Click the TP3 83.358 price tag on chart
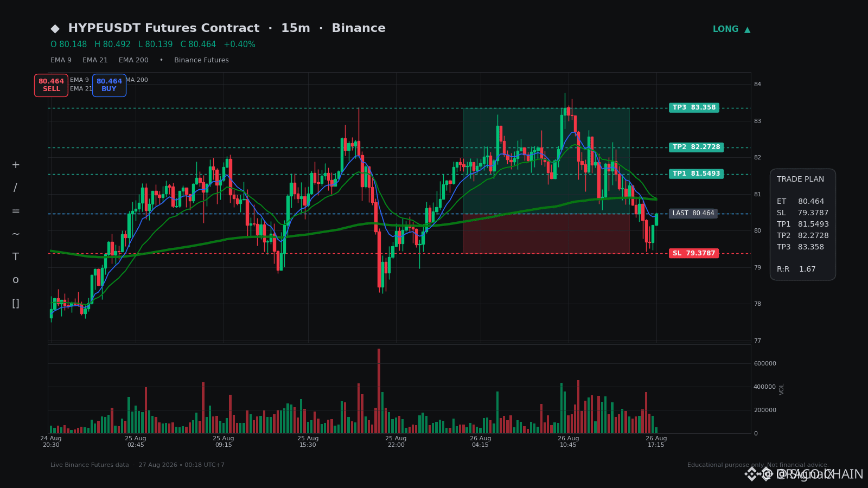Viewport: 868px width, 488px height. coord(694,107)
